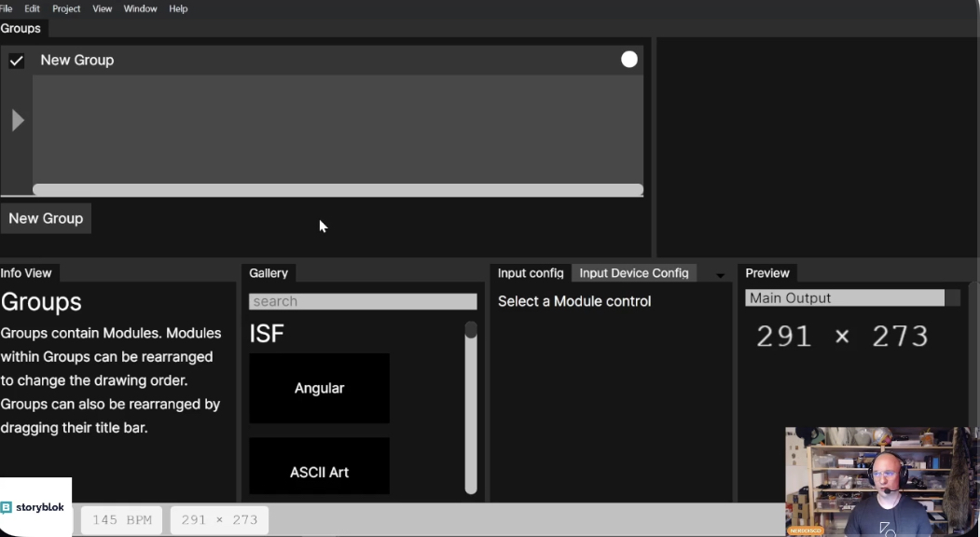Select the Preview tab
The width and height of the screenshot is (980, 537).
[767, 273]
